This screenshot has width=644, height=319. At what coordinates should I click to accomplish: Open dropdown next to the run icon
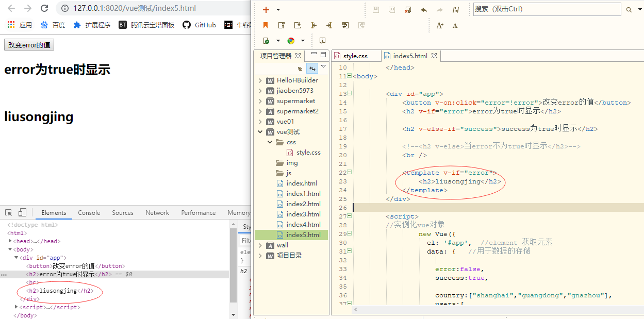click(x=278, y=41)
